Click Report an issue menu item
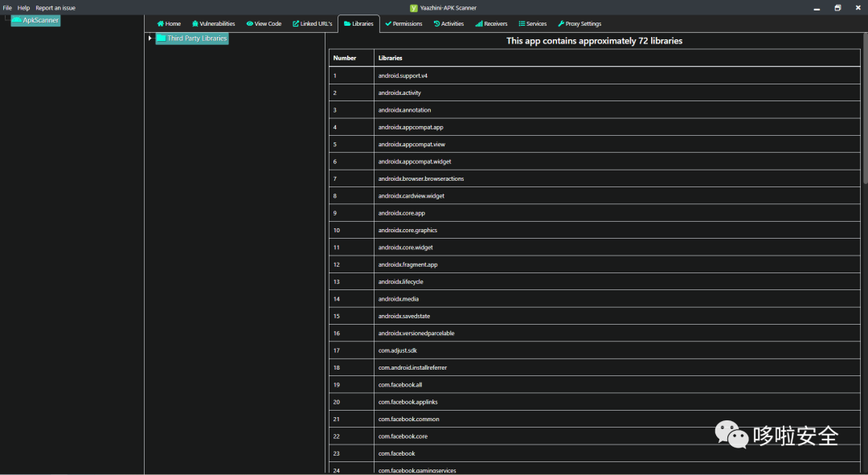This screenshot has height=475, width=868. tap(55, 8)
